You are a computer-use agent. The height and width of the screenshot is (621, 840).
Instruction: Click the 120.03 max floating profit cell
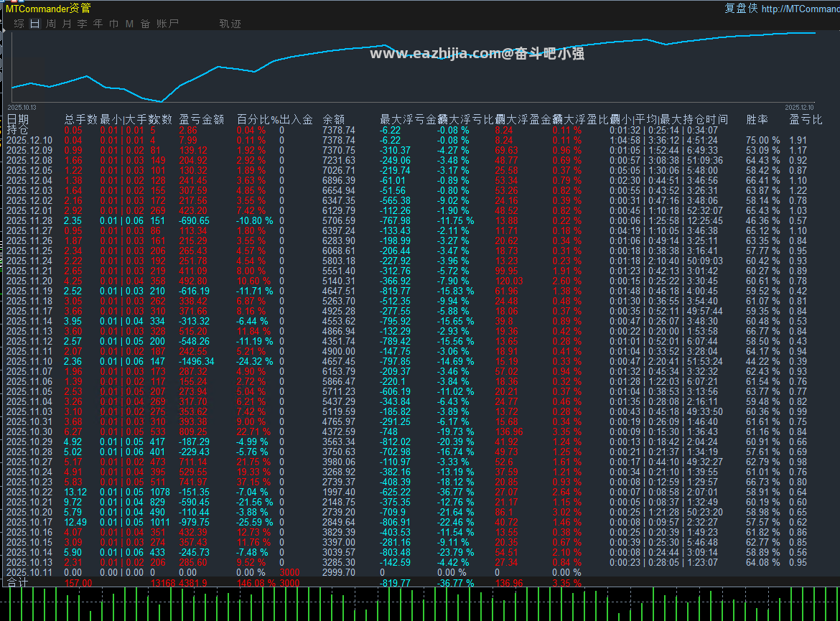[509, 281]
